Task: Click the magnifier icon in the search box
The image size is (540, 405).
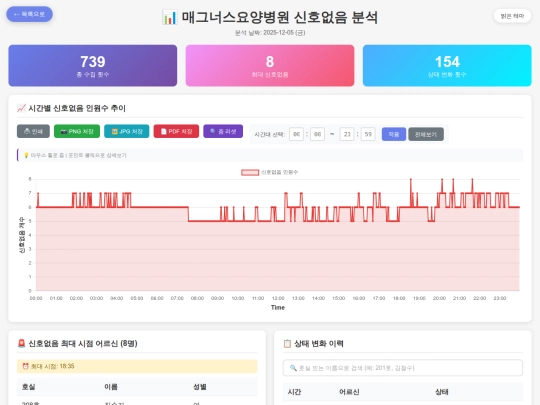Action: (293, 368)
